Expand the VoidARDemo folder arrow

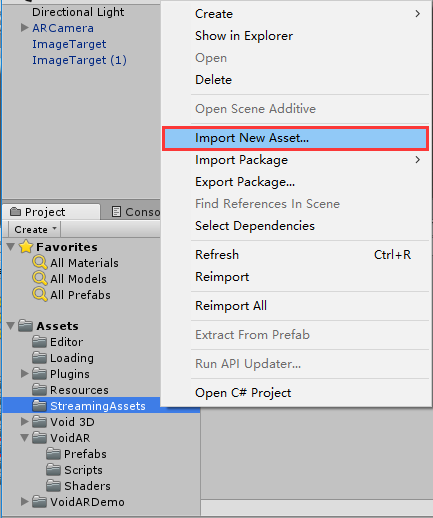[24, 502]
